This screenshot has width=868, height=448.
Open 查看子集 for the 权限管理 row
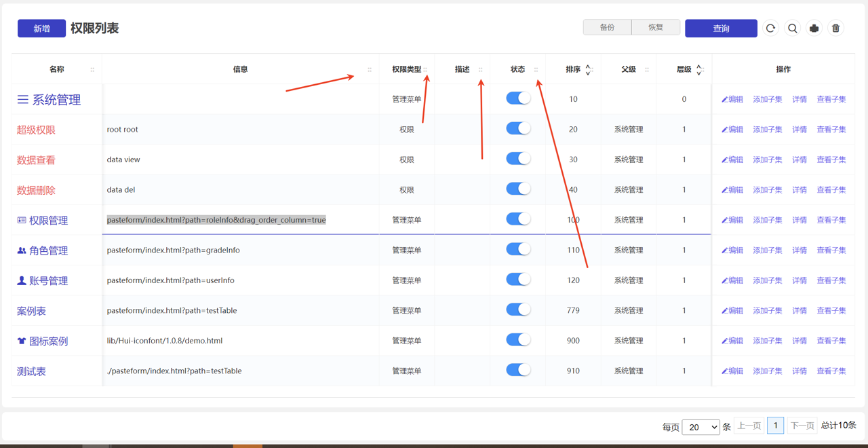[831, 220]
